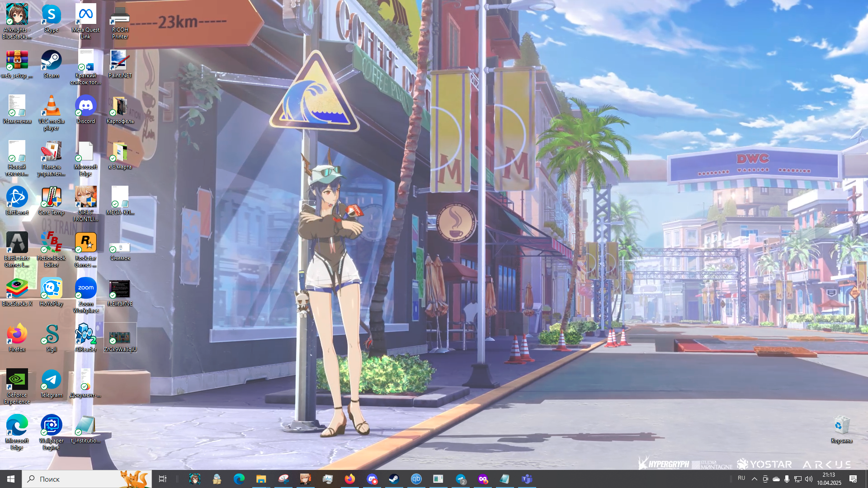Open the notification Action Center
The image size is (868, 488).
click(853, 479)
